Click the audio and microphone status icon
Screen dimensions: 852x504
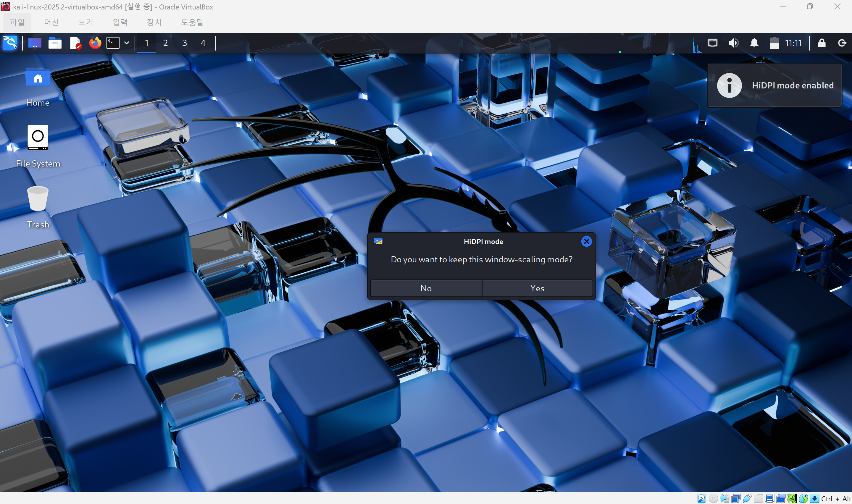point(725,498)
